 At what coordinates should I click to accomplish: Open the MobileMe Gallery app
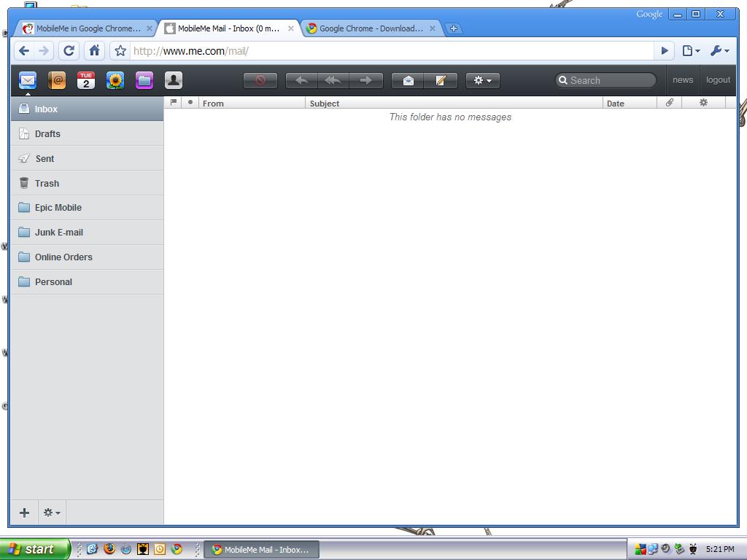[115, 80]
